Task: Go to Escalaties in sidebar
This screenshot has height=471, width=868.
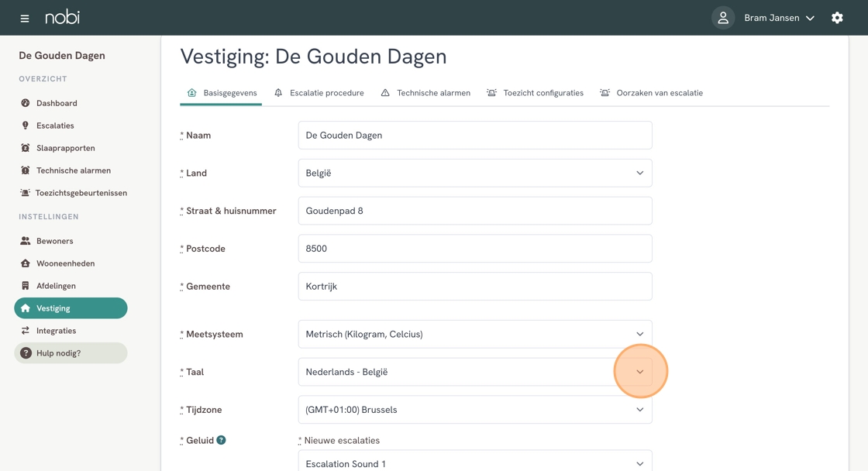Action: [x=55, y=125]
